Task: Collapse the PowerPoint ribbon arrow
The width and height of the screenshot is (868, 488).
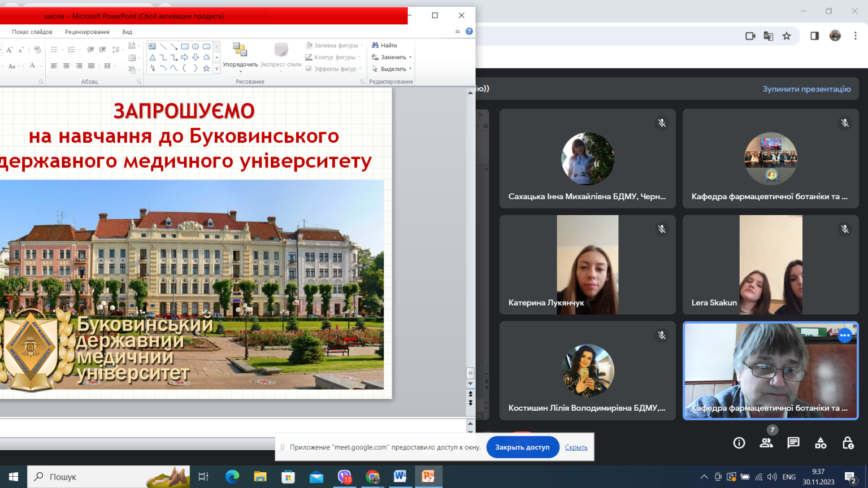Action: tap(458, 32)
